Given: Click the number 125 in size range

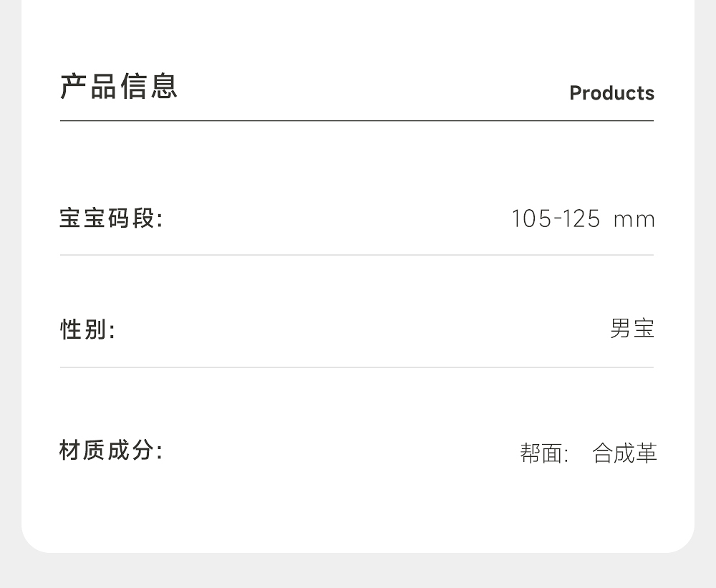Looking at the screenshot, I should click(x=581, y=218).
